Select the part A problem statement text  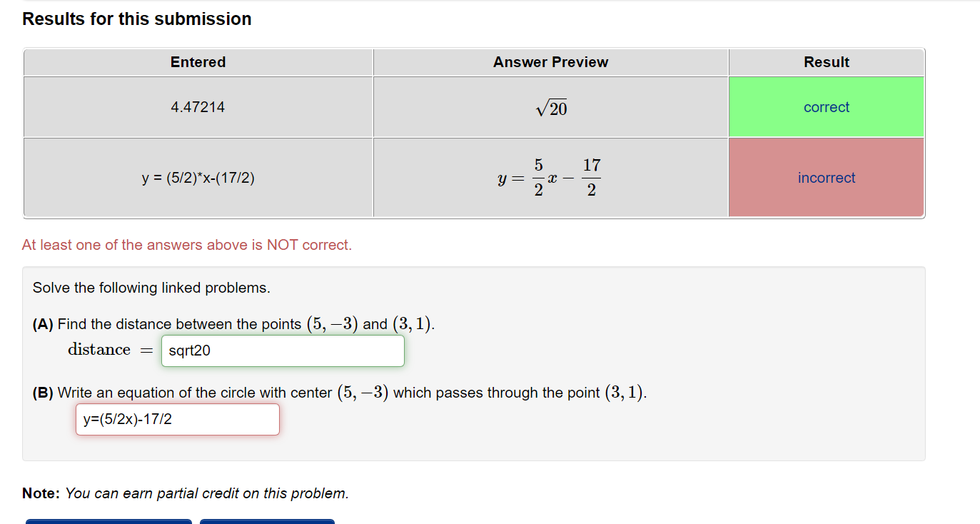click(236, 323)
